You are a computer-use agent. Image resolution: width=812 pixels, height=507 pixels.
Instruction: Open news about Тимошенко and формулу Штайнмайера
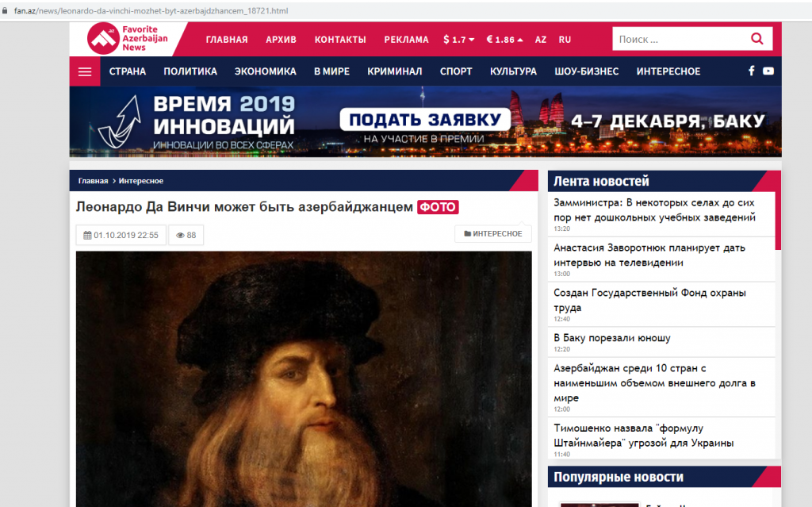[644, 436]
